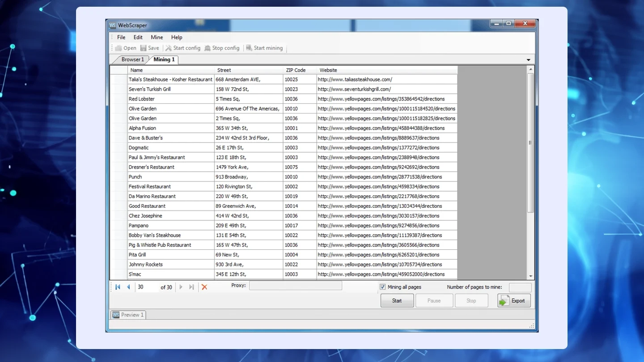Click the Street column header
This screenshot has height=362, width=644.
pos(249,70)
